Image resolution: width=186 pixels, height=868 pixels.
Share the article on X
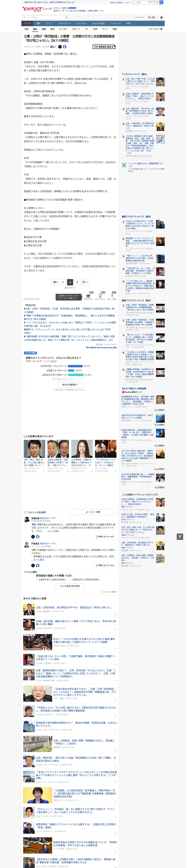pos(60,47)
